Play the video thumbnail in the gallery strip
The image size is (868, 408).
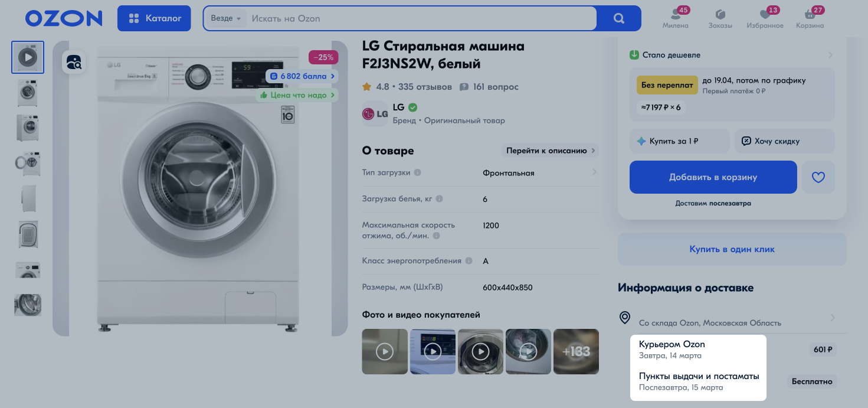tap(28, 57)
